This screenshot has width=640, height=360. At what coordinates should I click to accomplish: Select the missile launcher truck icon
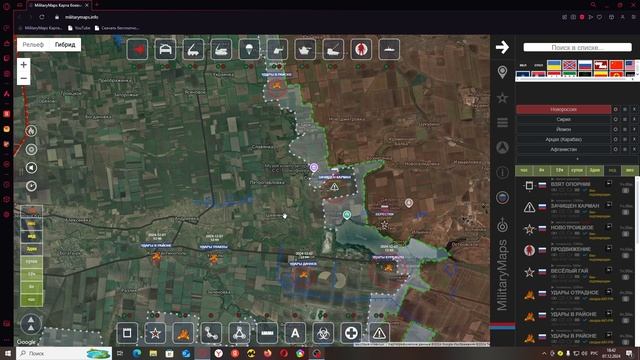(x=333, y=49)
